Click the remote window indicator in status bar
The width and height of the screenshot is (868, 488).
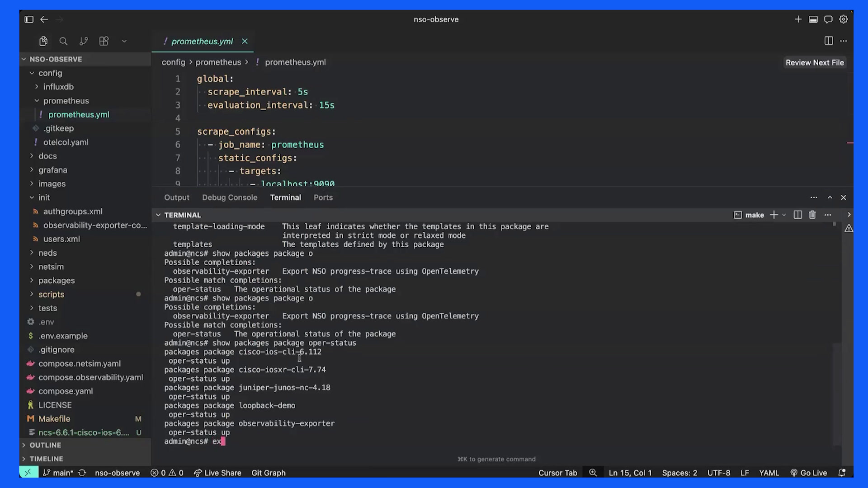[28, 473]
